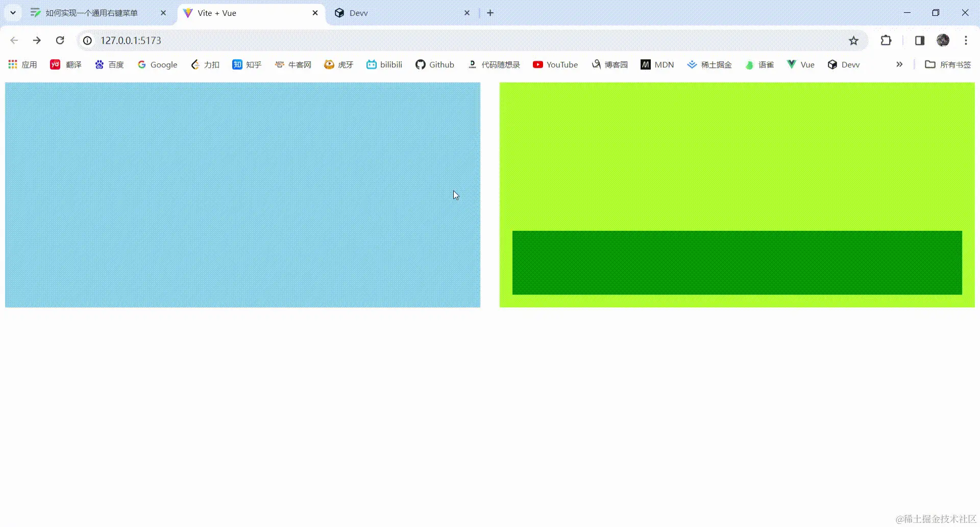Open the profile avatar menu
Image resolution: width=980 pixels, height=527 pixels.
coord(943,40)
